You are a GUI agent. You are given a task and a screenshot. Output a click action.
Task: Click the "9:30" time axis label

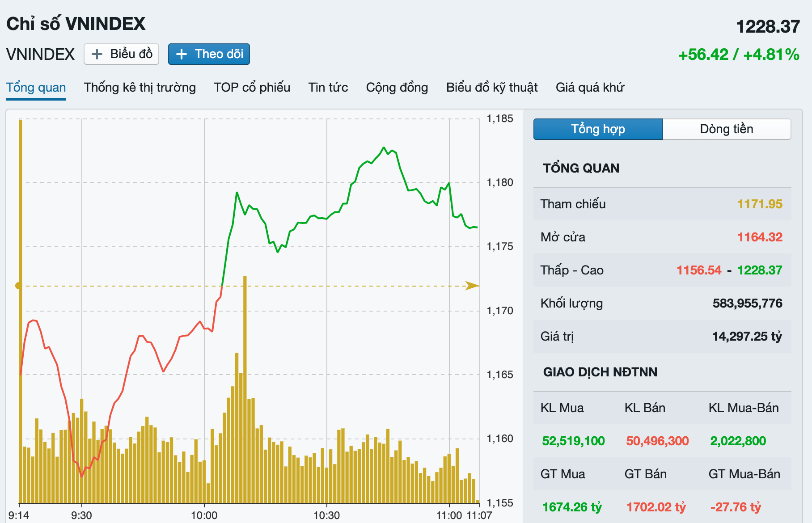coord(81,515)
